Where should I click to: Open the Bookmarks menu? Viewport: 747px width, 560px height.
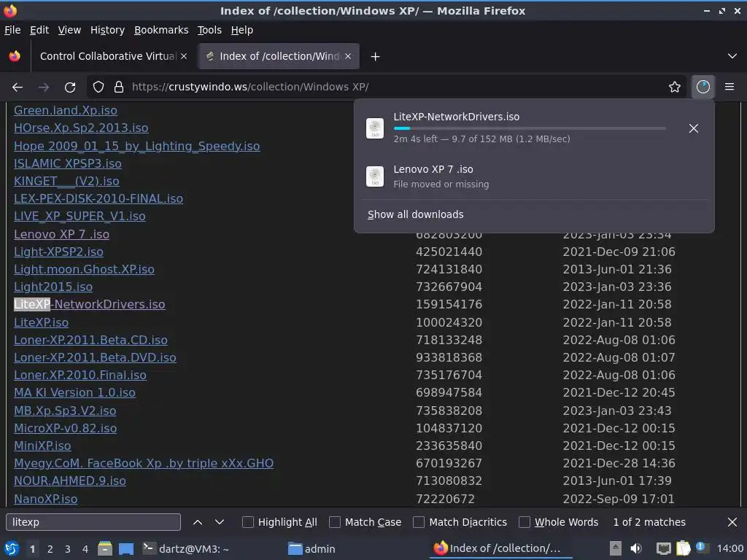161,30
